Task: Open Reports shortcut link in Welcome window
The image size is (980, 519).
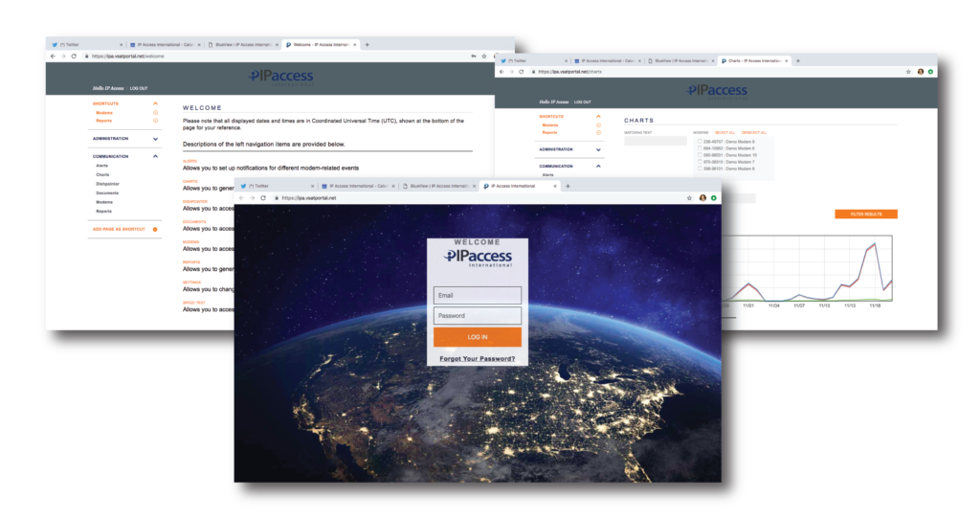Action: [103, 121]
